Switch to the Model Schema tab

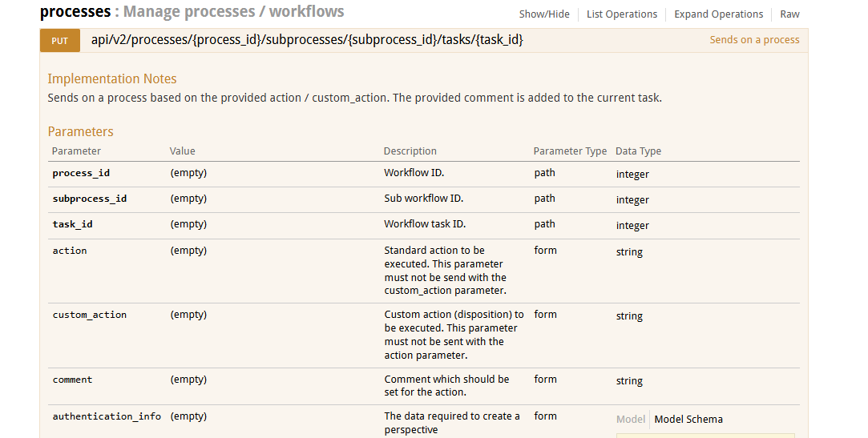688,420
